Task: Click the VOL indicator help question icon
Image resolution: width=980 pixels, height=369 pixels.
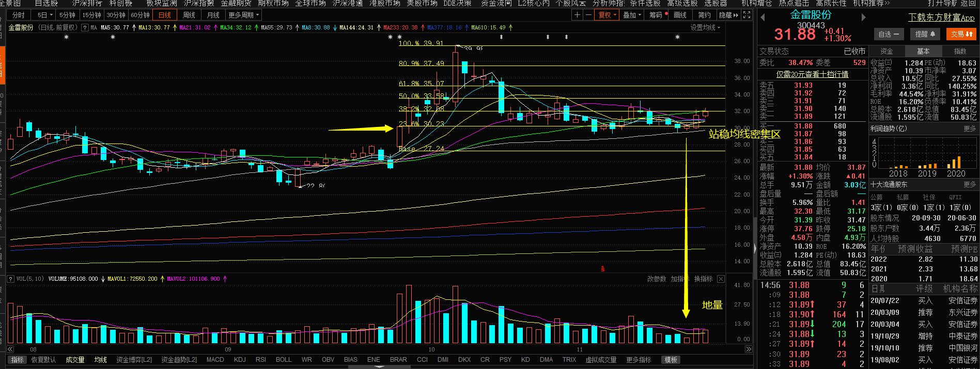Action: [x=10, y=279]
